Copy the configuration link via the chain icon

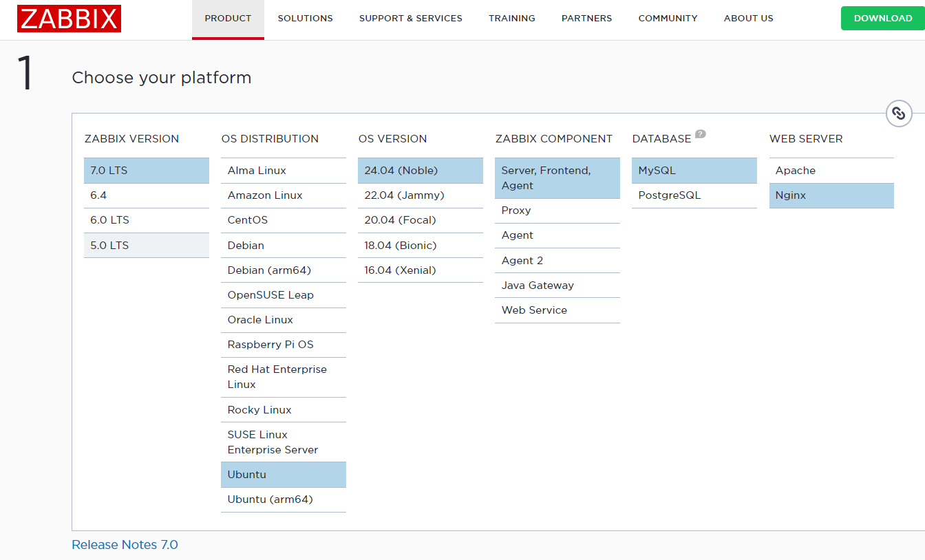coord(899,114)
